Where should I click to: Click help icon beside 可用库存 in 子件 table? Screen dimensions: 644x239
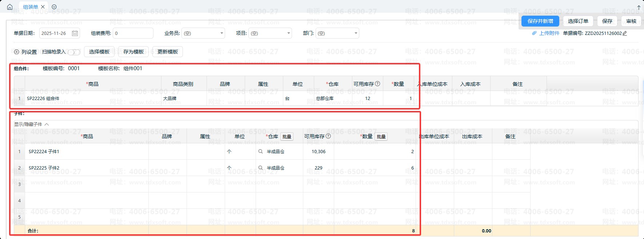pos(328,136)
